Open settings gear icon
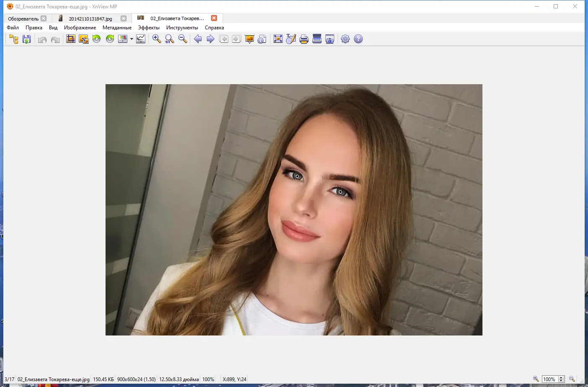The height and width of the screenshot is (387, 588). 345,39
